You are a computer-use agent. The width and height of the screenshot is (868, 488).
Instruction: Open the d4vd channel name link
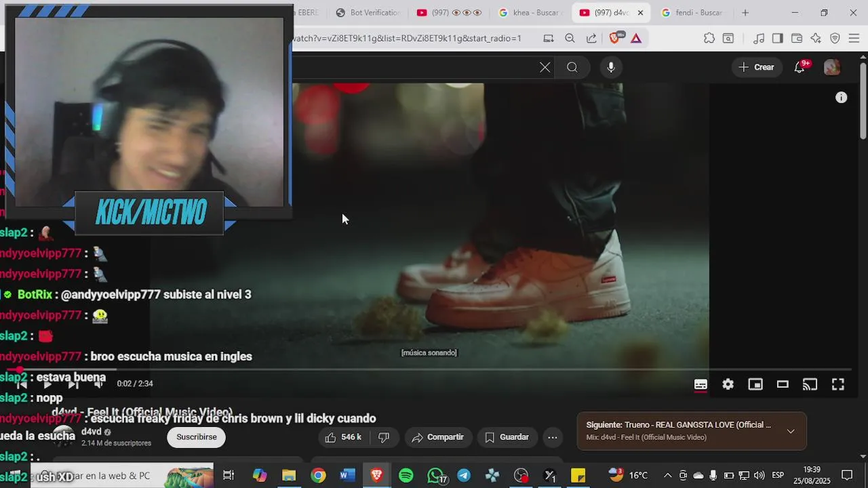click(91, 432)
